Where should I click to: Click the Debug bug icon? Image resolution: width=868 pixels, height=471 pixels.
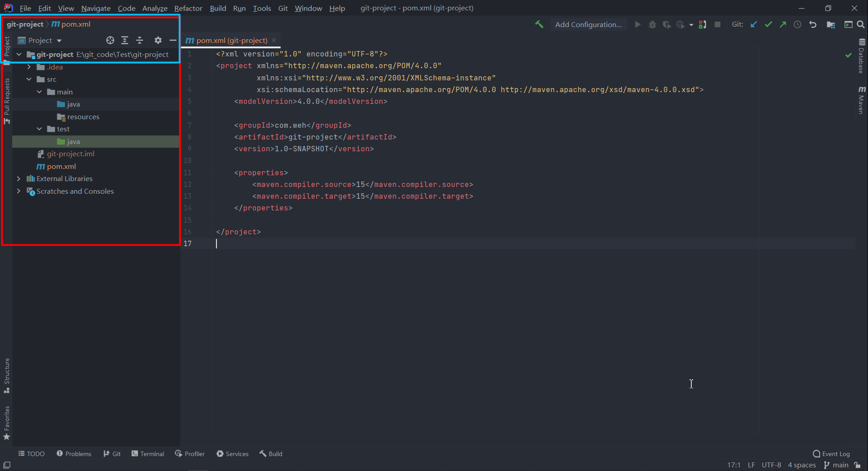tap(652, 24)
